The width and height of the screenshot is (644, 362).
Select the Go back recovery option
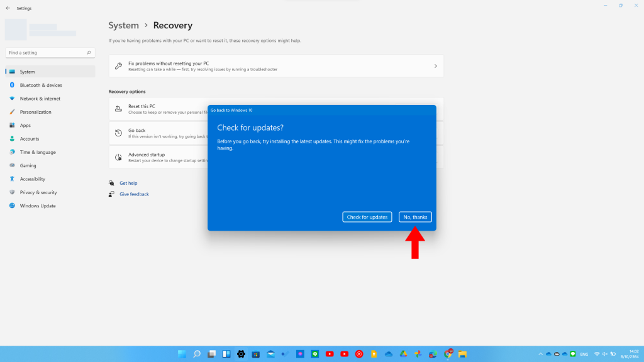[158, 133]
